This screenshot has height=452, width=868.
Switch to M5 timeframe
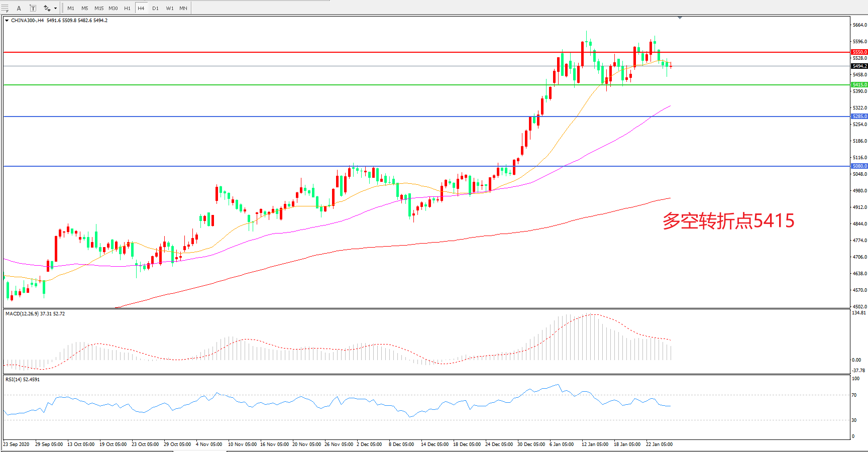[85, 8]
